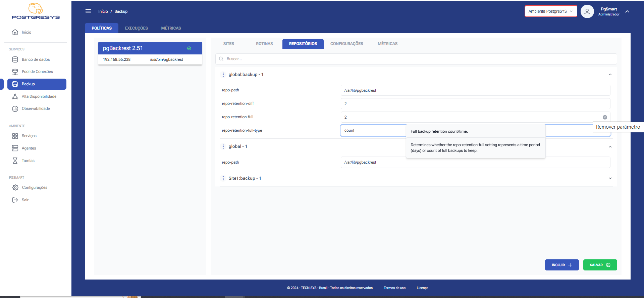Screen dimensions: 644x298
Task: Select the pgBackrest 2.51 card header
Action: tap(150, 48)
